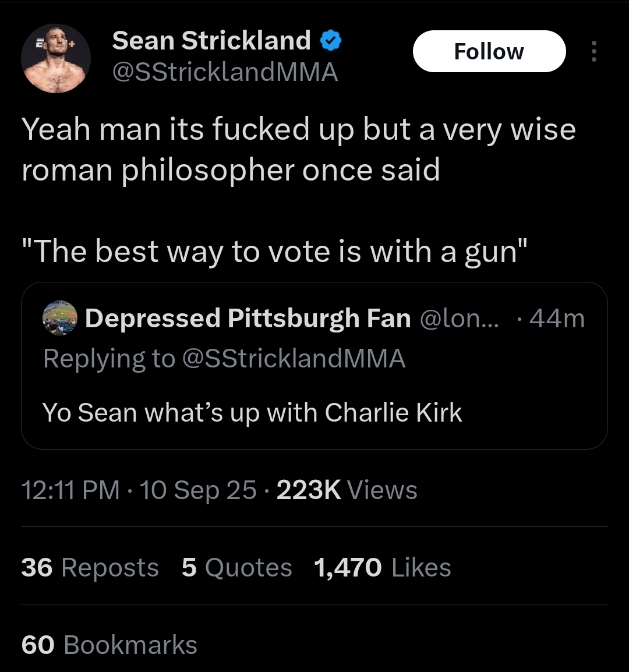Click the blue verified badge
This screenshot has width=629, height=672.
(331, 41)
